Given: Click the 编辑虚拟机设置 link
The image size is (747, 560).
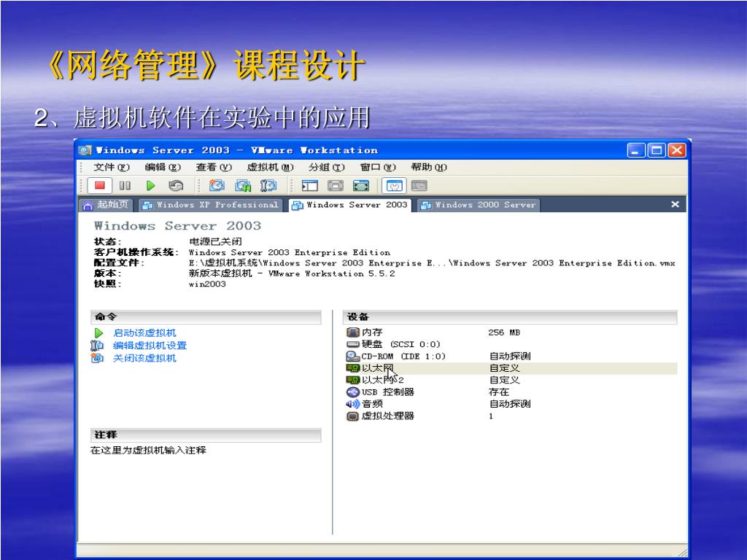Looking at the screenshot, I should (x=150, y=345).
